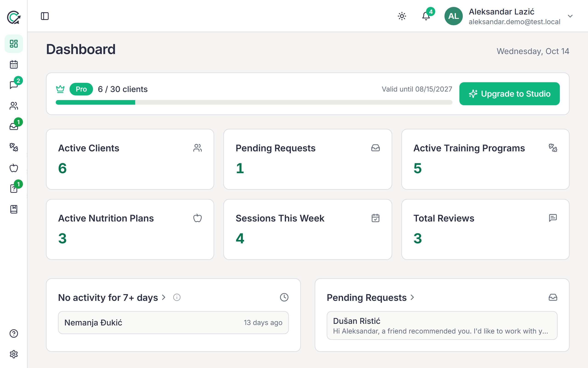
Task: Open the Clients people icon in sidebar
Action: (14, 106)
